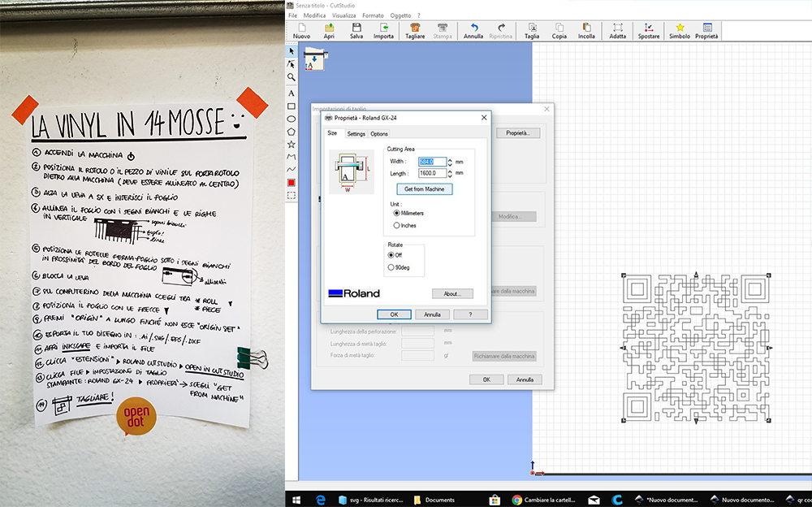Click the Stampa printer icon
Viewport: 812px width, 507px height.
coord(443,31)
